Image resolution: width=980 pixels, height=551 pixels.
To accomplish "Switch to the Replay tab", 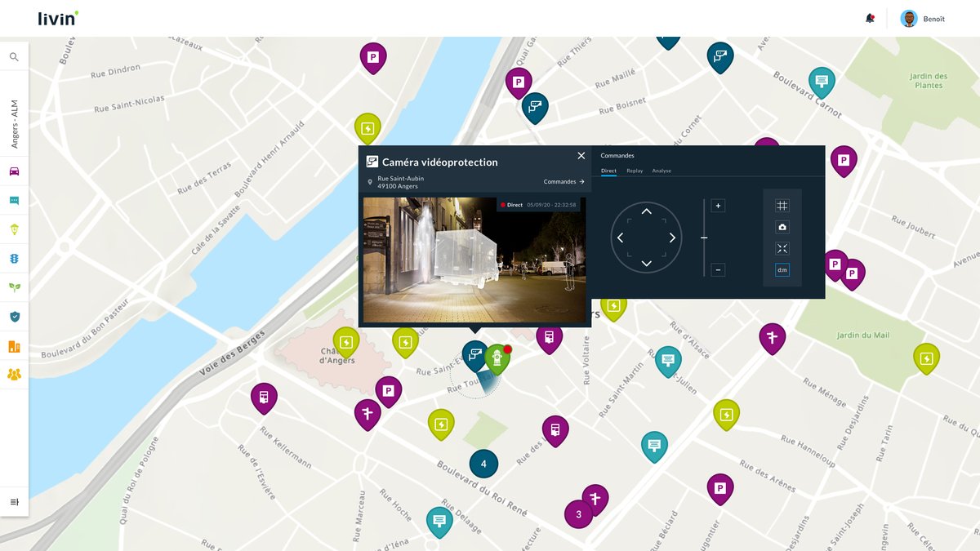I will [635, 171].
